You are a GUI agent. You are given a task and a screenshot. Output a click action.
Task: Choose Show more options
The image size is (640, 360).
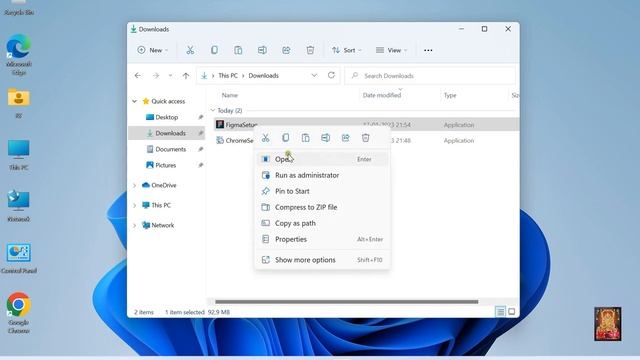(x=322, y=260)
